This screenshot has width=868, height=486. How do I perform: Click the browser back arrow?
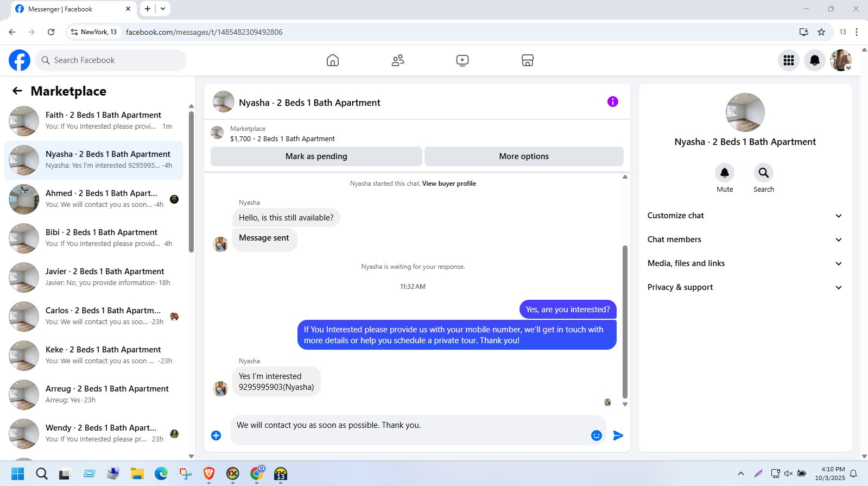12,32
